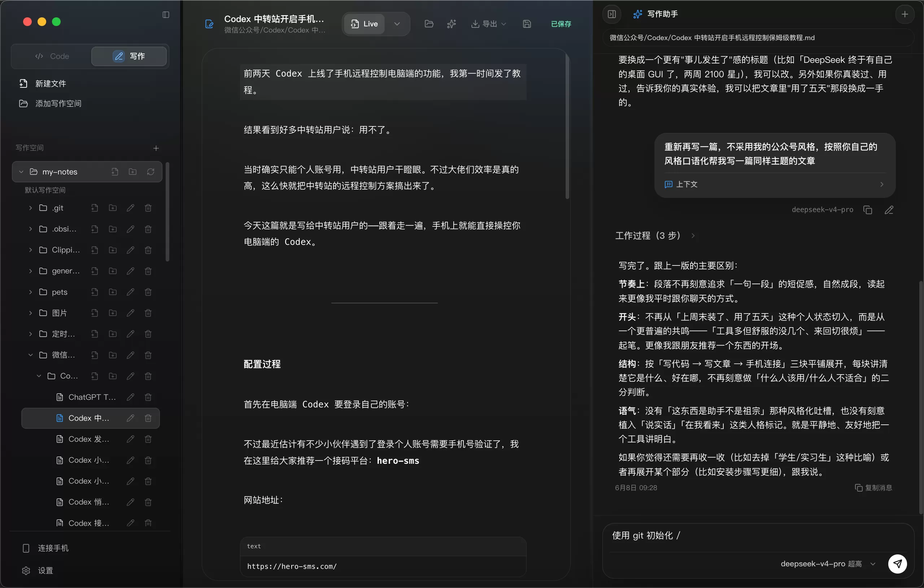The image size is (924, 588).
Task: Open 连接手机
Action: coord(46,548)
